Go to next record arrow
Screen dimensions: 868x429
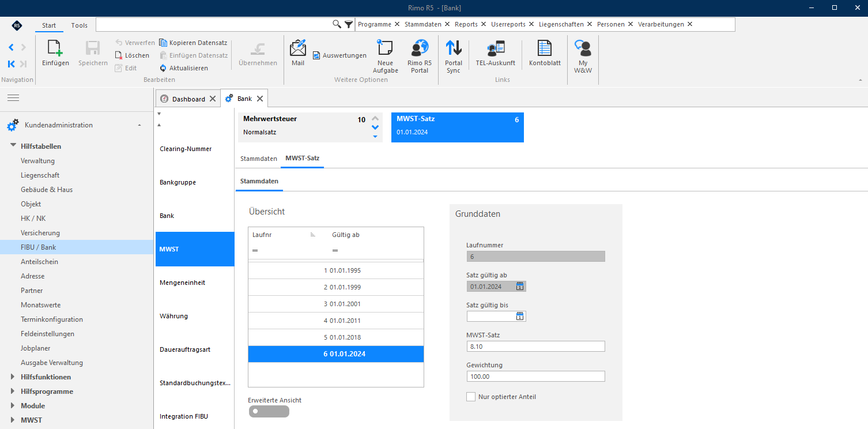(x=24, y=47)
